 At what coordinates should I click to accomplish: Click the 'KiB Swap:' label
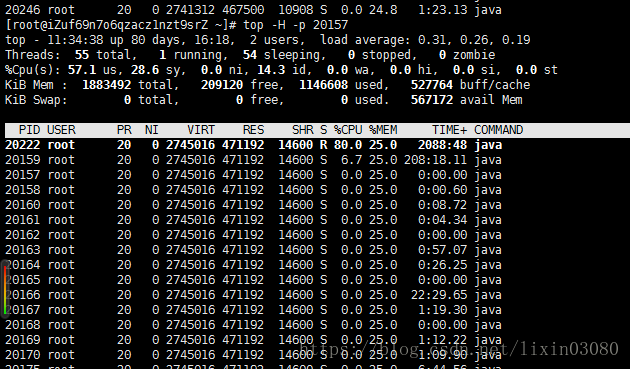(x=36, y=100)
